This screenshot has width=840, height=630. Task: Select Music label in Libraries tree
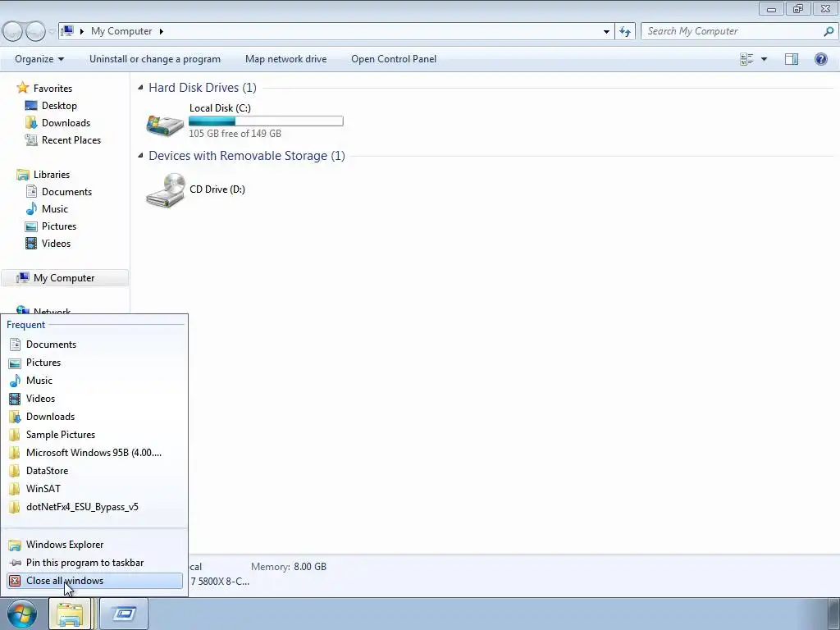coord(55,209)
